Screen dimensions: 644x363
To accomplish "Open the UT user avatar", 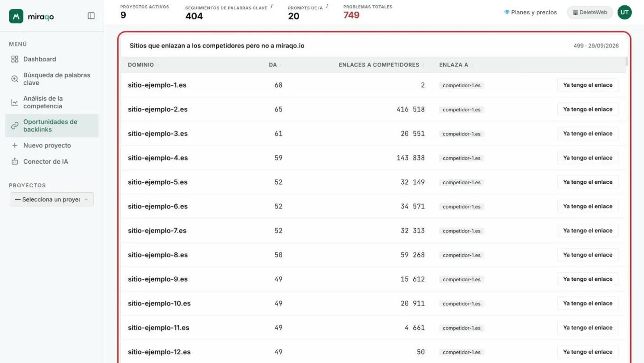I will 625,12.
